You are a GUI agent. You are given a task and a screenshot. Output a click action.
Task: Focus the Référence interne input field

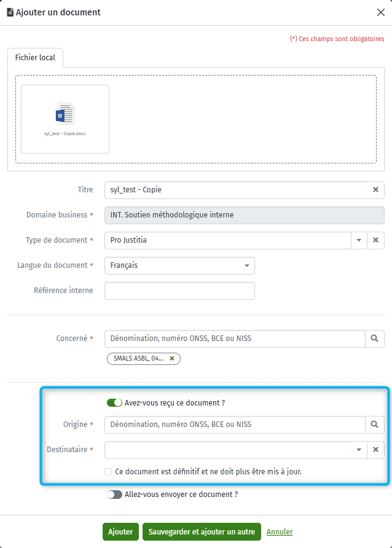tap(179, 291)
